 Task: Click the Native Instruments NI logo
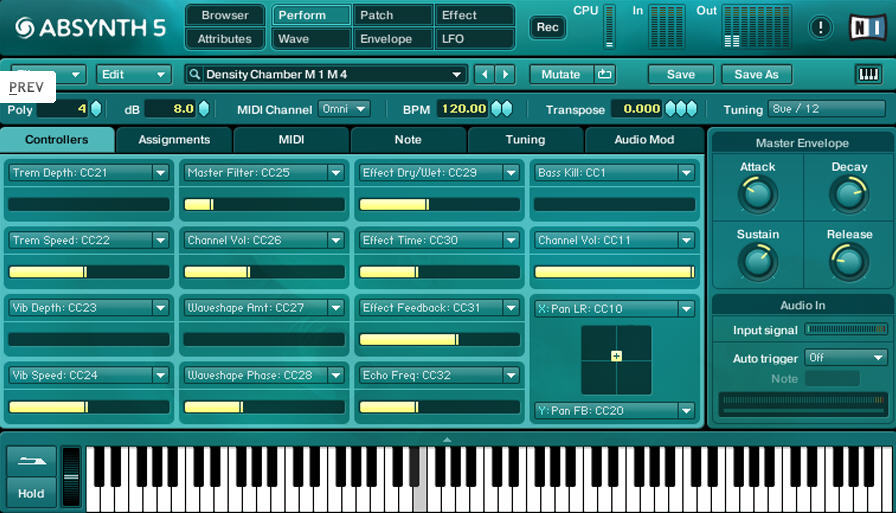coord(867,27)
